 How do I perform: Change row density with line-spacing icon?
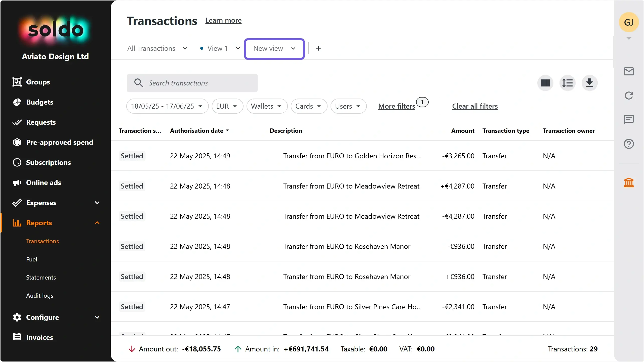567,83
